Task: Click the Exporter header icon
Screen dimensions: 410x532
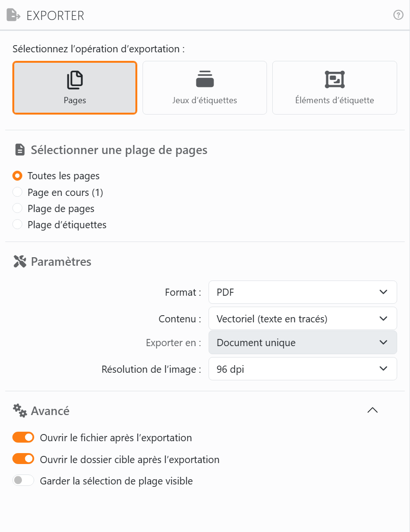Action: [13, 15]
